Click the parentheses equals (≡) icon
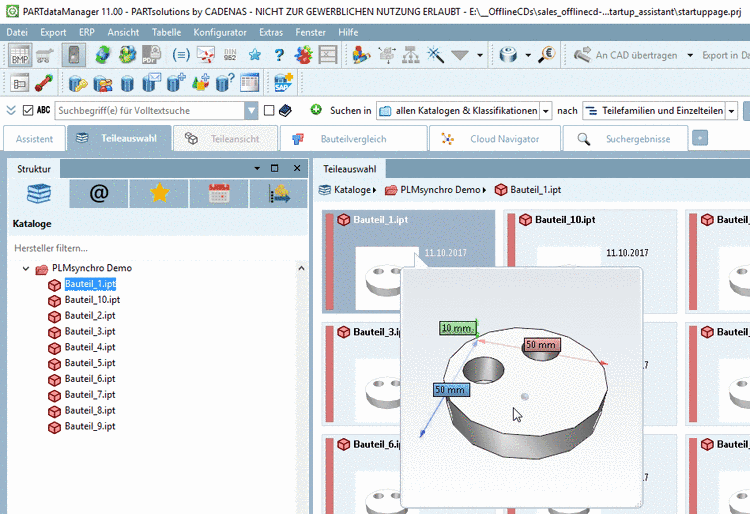The height and width of the screenshot is (514, 750). 181,55
